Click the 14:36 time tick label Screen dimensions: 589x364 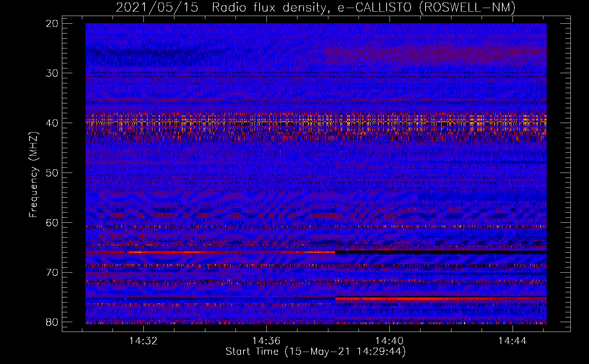(x=266, y=341)
